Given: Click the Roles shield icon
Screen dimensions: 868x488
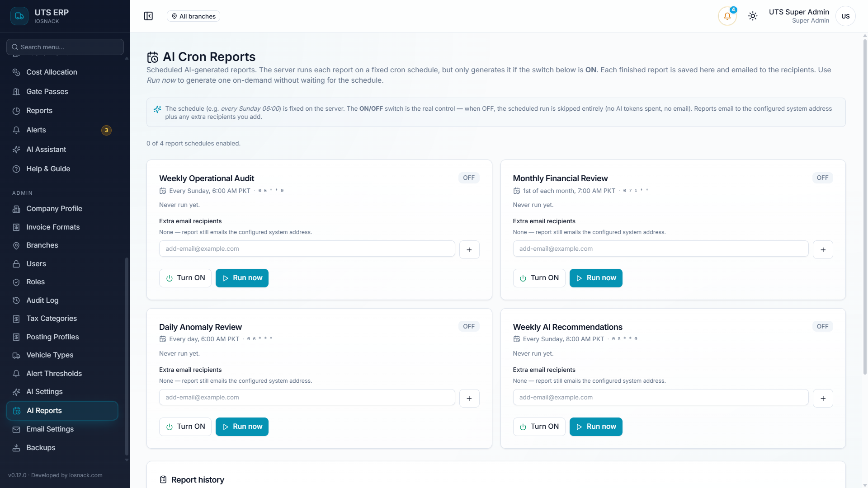Looking at the screenshot, I should click(16, 282).
